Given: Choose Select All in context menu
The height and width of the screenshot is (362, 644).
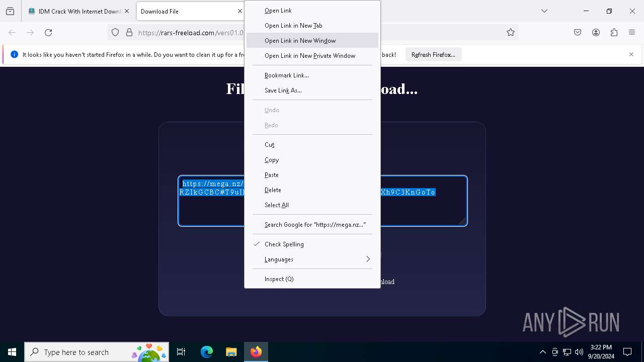Looking at the screenshot, I should tap(312, 205).
